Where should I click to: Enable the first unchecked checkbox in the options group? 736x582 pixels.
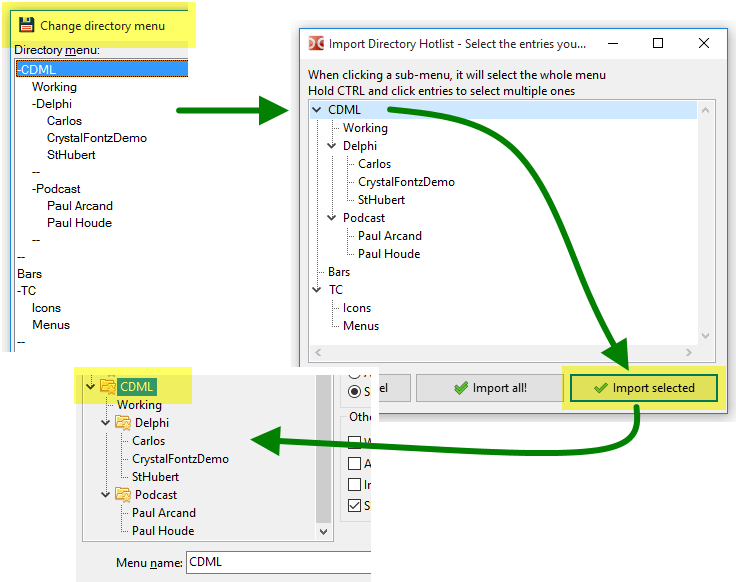pyautogui.click(x=354, y=441)
